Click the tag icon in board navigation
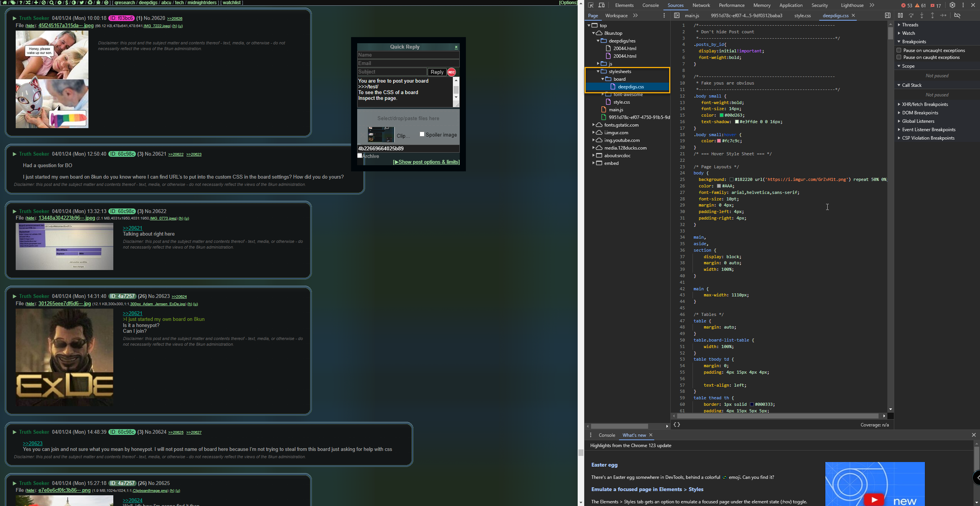Image resolution: width=980 pixels, height=506 pixels. click(x=13, y=2)
